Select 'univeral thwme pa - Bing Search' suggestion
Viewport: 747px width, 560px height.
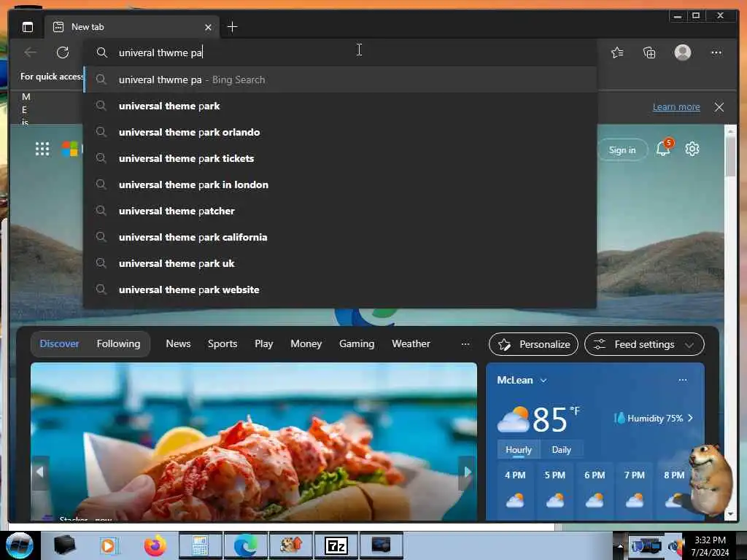click(x=341, y=79)
